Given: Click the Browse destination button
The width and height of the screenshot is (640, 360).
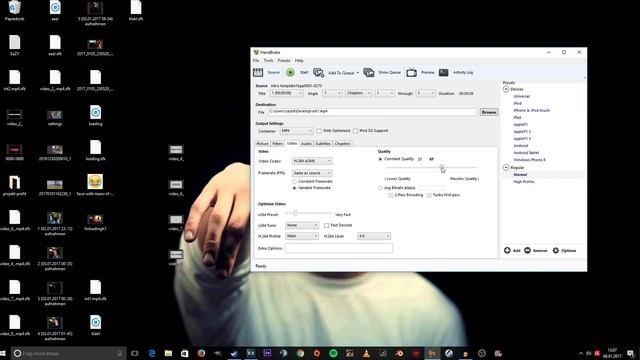Looking at the screenshot, I should [x=489, y=112].
